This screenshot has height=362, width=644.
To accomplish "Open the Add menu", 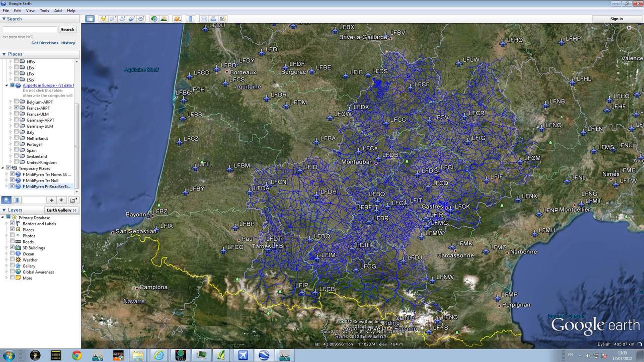I will point(58,11).
